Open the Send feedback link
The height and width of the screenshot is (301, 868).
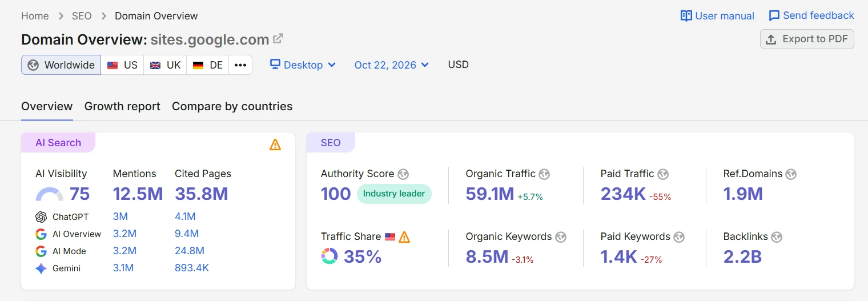pyautogui.click(x=811, y=16)
